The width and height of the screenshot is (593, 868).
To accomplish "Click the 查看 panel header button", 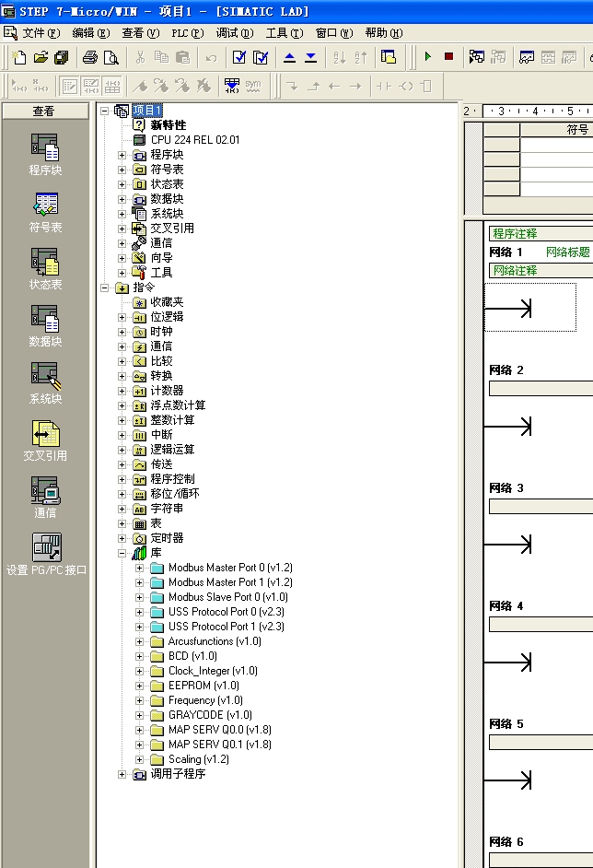I will [x=45, y=111].
